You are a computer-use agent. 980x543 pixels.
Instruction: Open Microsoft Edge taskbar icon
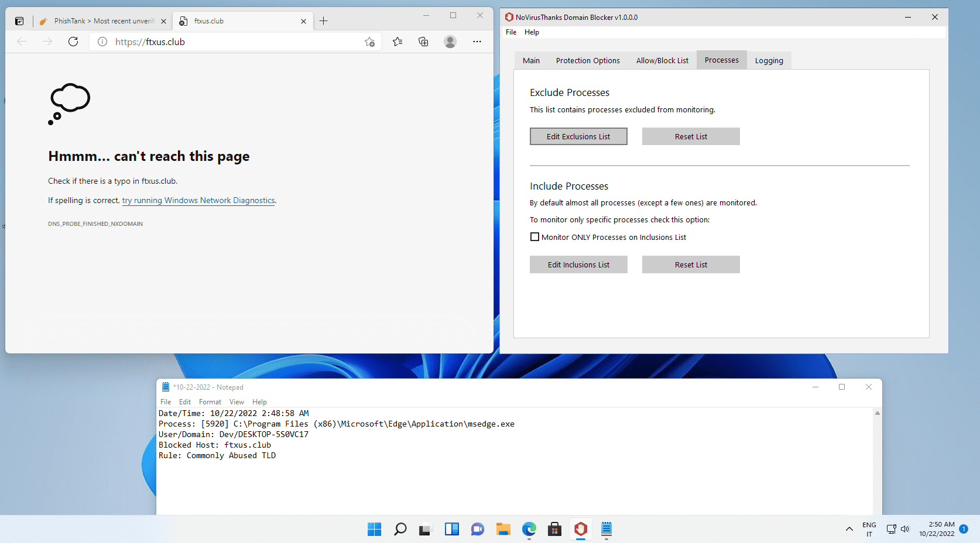[529, 529]
